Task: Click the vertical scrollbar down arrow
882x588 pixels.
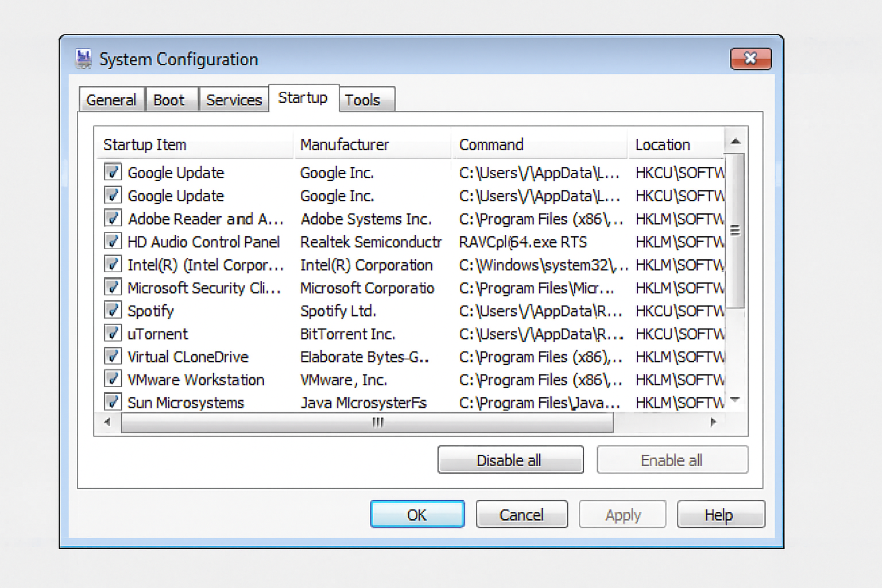Action: point(735,401)
